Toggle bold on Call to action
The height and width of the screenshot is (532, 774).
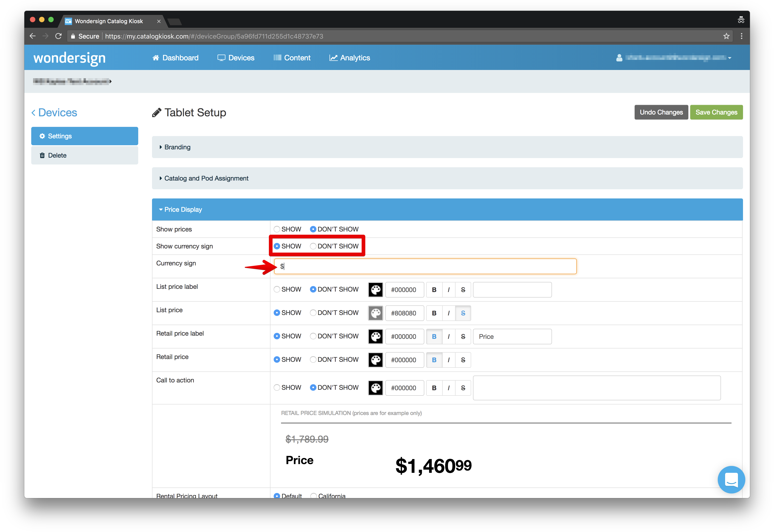click(434, 388)
